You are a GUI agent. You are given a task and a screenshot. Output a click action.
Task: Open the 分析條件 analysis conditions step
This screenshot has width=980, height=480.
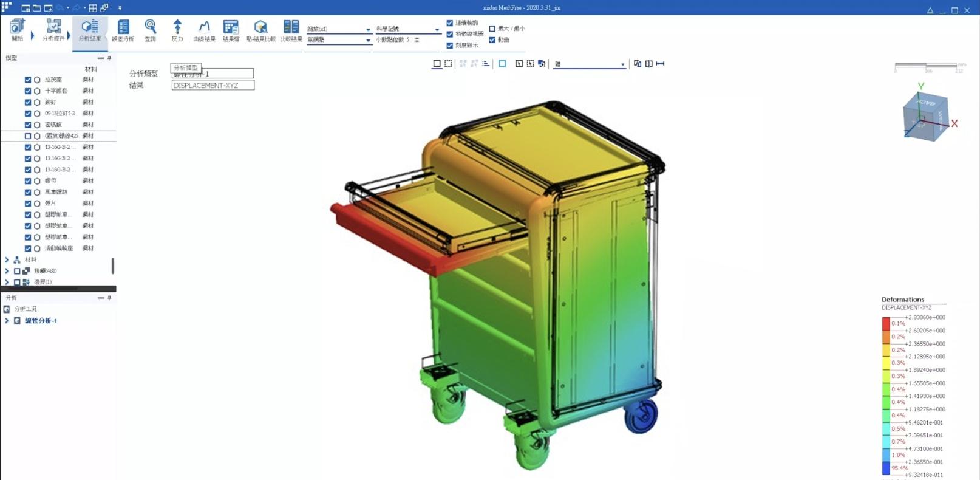coord(53,29)
